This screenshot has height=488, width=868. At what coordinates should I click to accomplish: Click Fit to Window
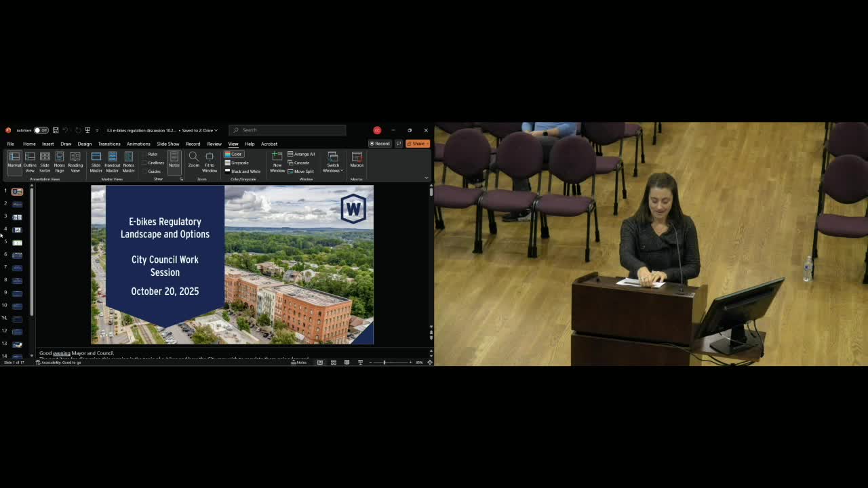(x=210, y=161)
